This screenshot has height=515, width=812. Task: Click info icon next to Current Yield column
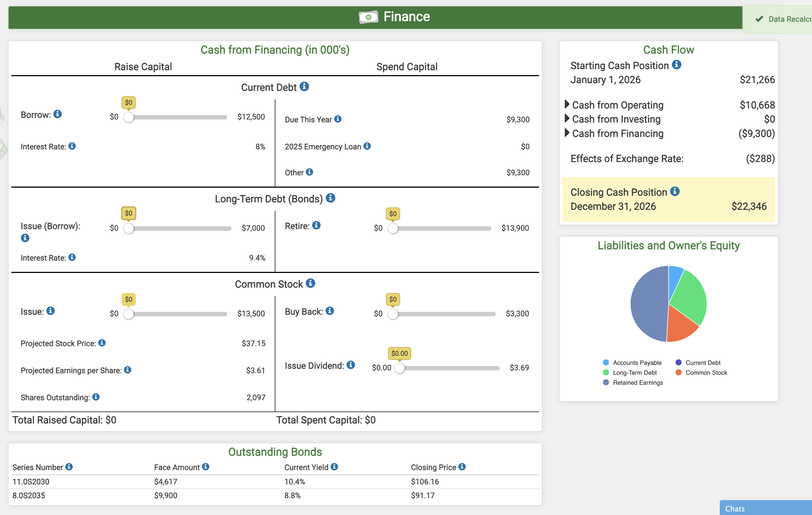coord(334,466)
